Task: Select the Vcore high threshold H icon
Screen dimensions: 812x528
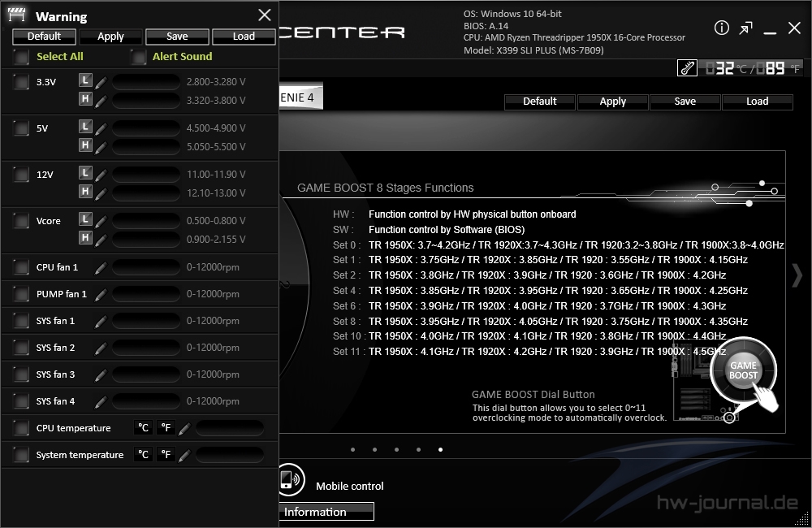Action: point(85,238)
